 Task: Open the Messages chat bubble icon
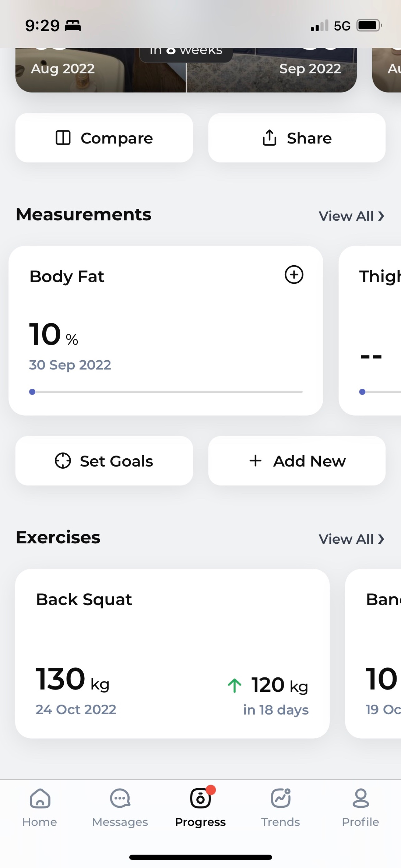[120, 798]
